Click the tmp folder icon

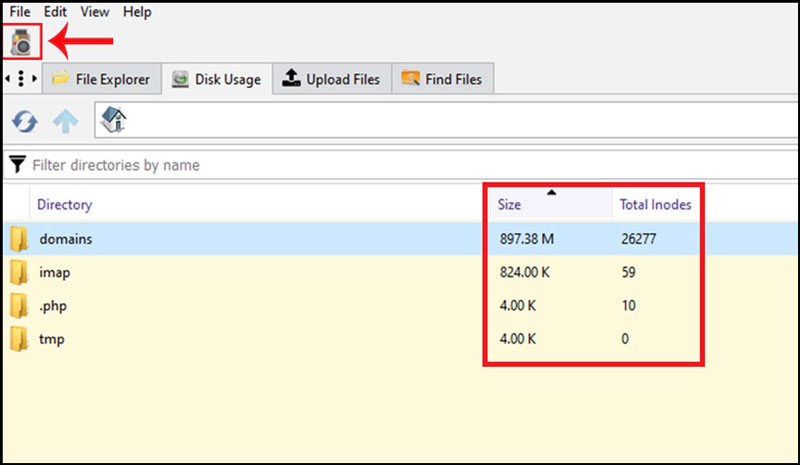[19, 339]
